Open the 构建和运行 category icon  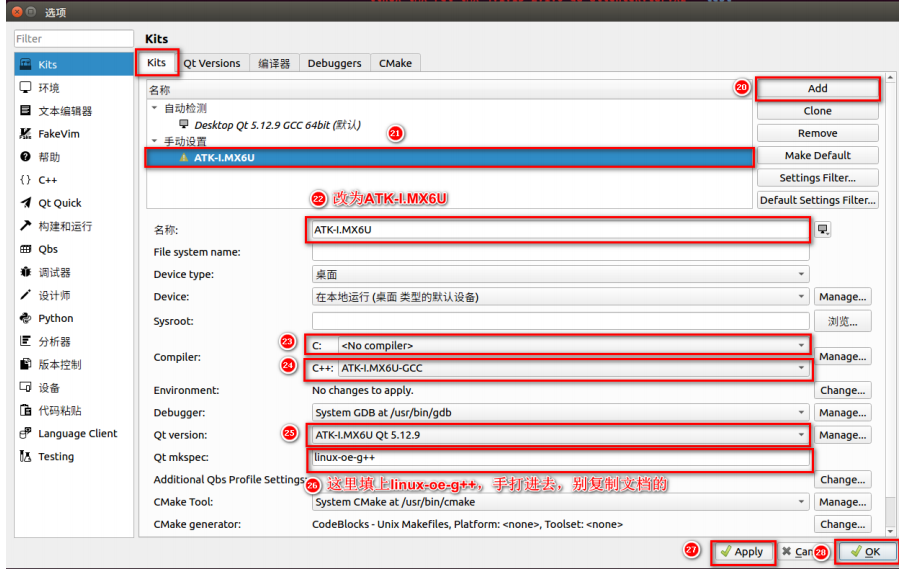click(x=25, y=225)
